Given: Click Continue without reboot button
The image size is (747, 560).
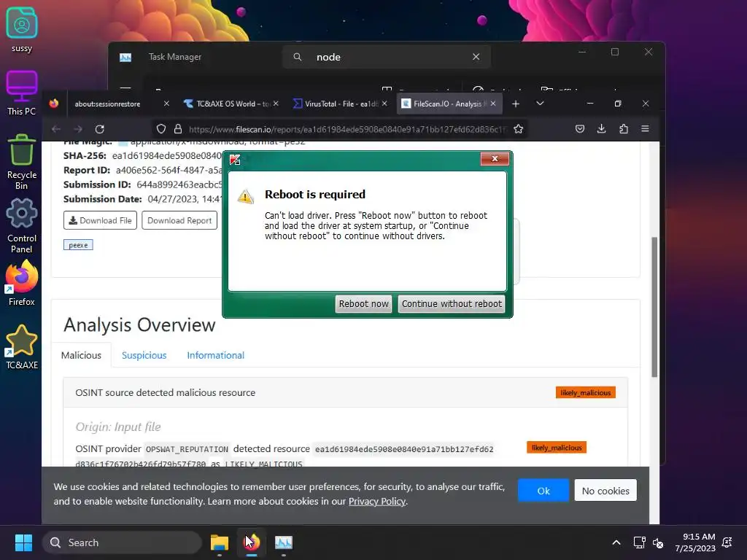Looking at the screenshot, I should click(x=451, y=304).
